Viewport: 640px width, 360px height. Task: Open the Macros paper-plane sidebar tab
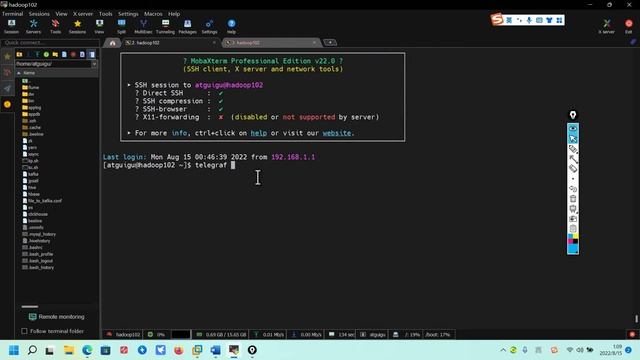pyautogui.click(x=7, y=88)
